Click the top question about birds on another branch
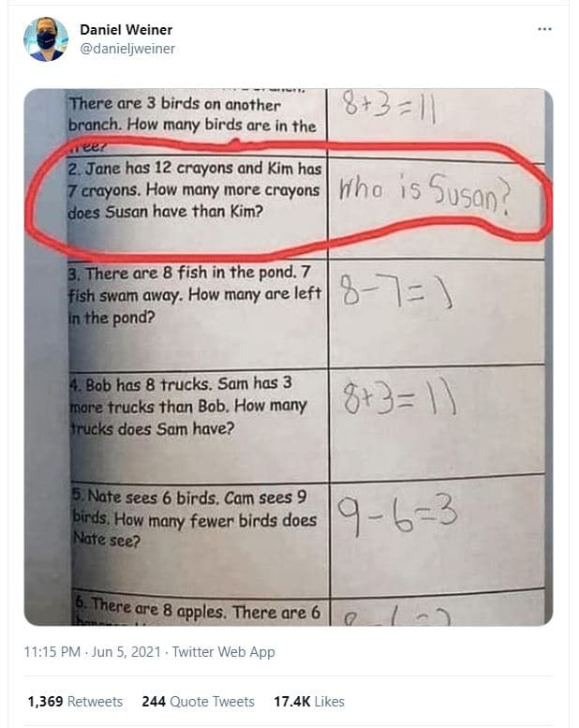Screen dimensions: 579x728 click(x=192, y=116)
